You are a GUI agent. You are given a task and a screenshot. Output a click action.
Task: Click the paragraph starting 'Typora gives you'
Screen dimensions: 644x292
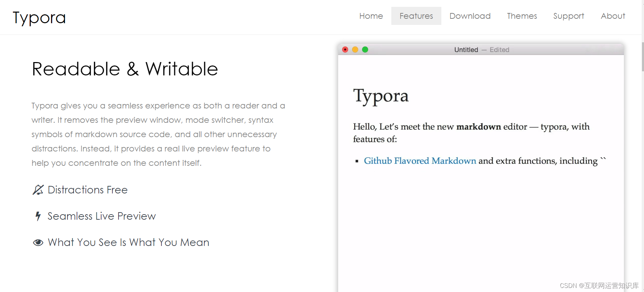158,134
